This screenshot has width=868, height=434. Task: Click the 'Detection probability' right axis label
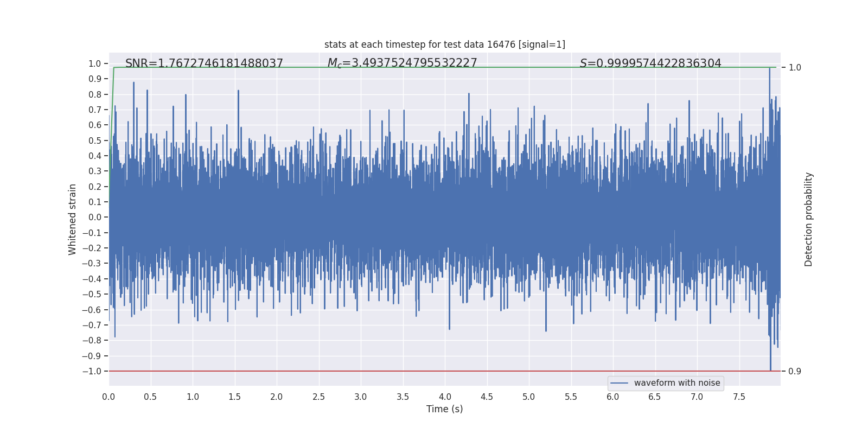point(808,219)
